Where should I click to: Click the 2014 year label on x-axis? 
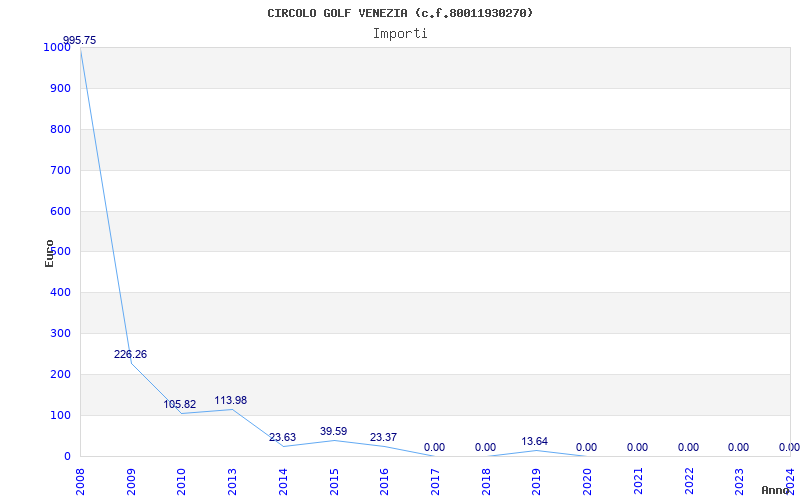283,481
